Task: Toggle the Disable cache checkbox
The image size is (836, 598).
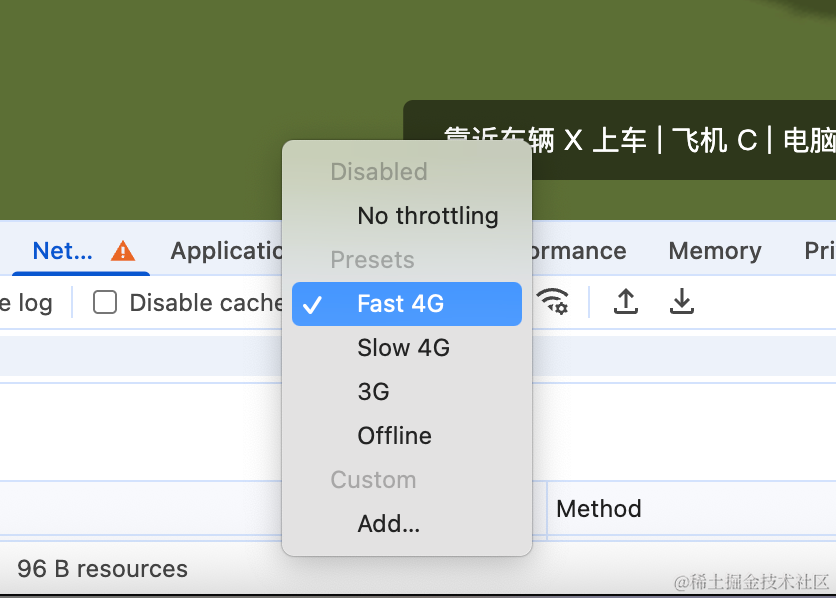Action: [105, 302]
